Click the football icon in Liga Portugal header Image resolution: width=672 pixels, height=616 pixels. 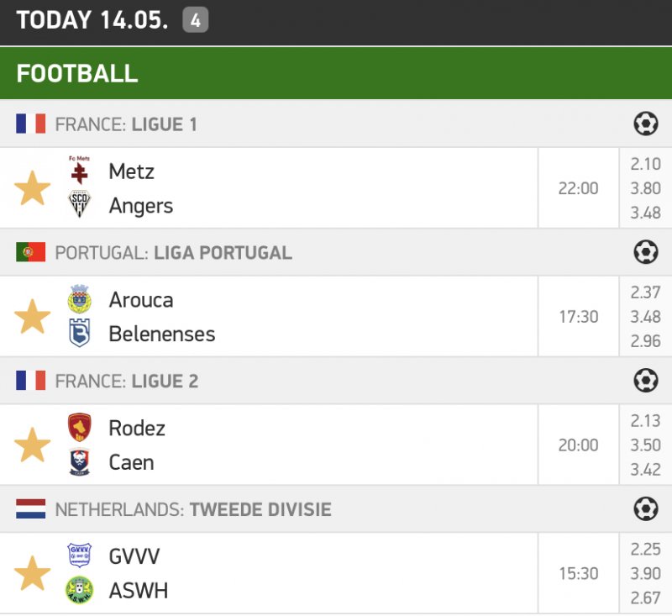(645, 252)
